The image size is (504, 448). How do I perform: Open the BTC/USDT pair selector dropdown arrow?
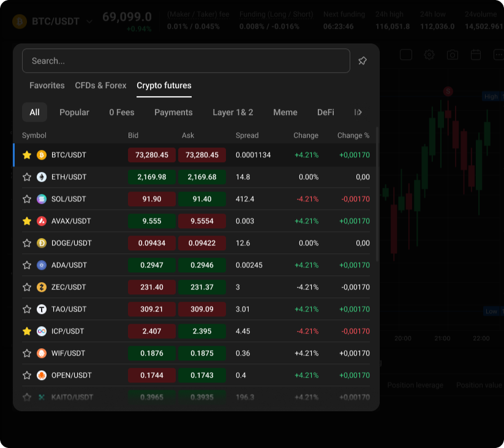[x=89, y=21]
